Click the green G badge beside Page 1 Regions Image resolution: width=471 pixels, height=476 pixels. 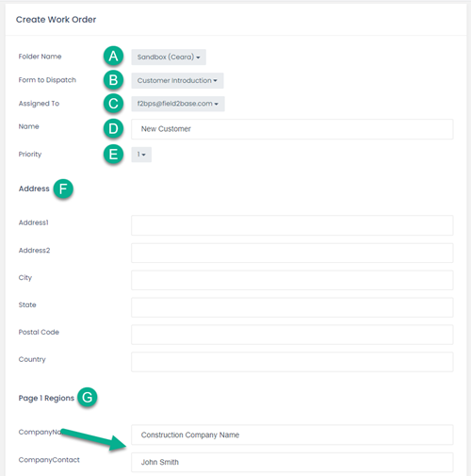[88, 398]
